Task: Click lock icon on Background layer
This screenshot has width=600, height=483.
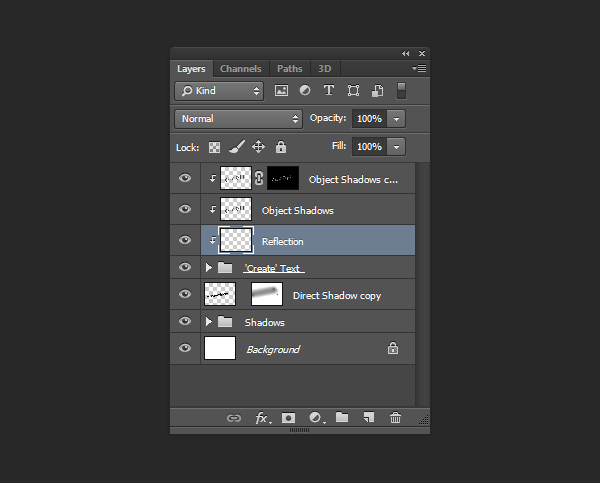Action: point(393,348)
